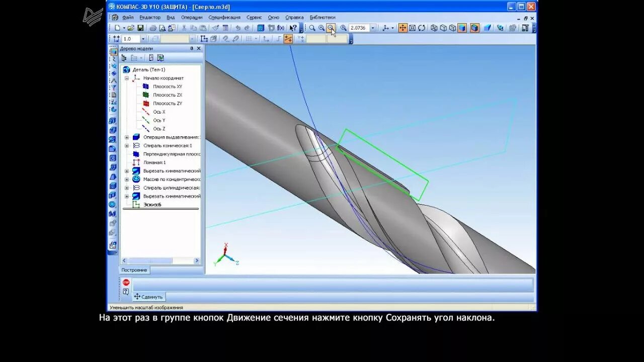Open the Библиотеки menu
The height and width of the screenshot is (362, 644).
click(x=323, y=17)
